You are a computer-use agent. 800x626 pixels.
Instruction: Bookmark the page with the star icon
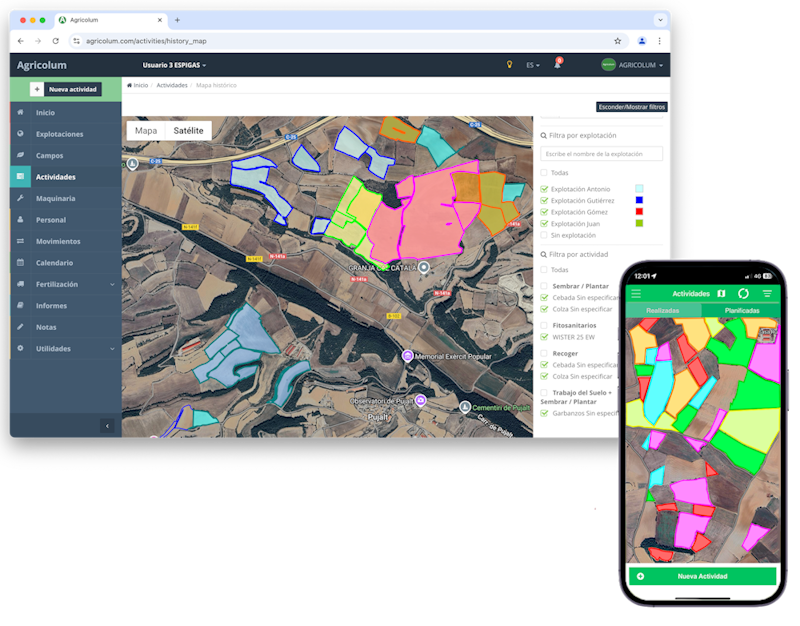617,41
